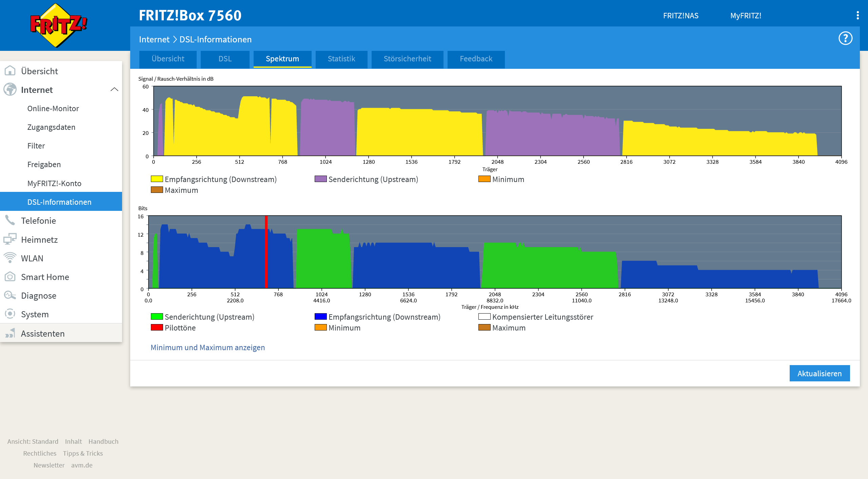868x479 pixels.
Task: Open help via the question mark icon
Action: (x=845, y=38)
